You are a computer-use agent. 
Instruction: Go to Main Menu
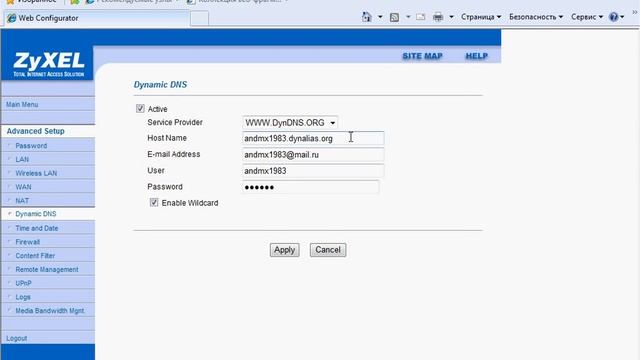pyautogui.click(x=22, y=104)
